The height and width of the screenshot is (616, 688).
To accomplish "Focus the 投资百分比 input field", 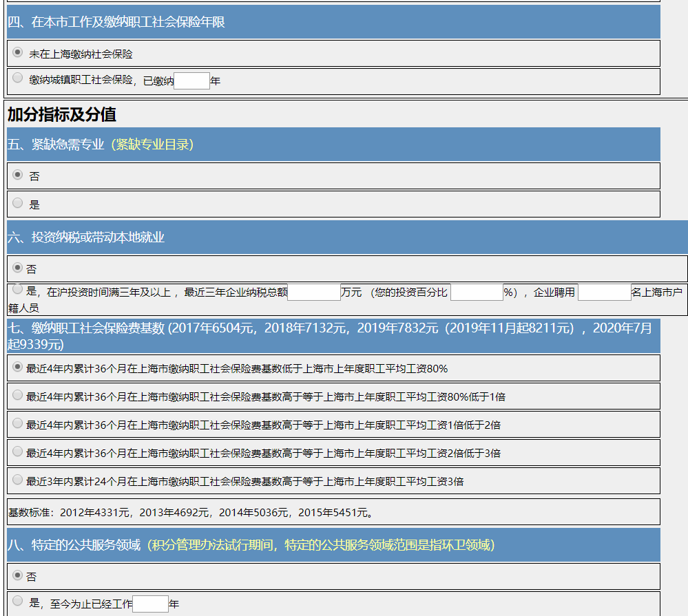I will pyautogui.click(x=477, y=293).
